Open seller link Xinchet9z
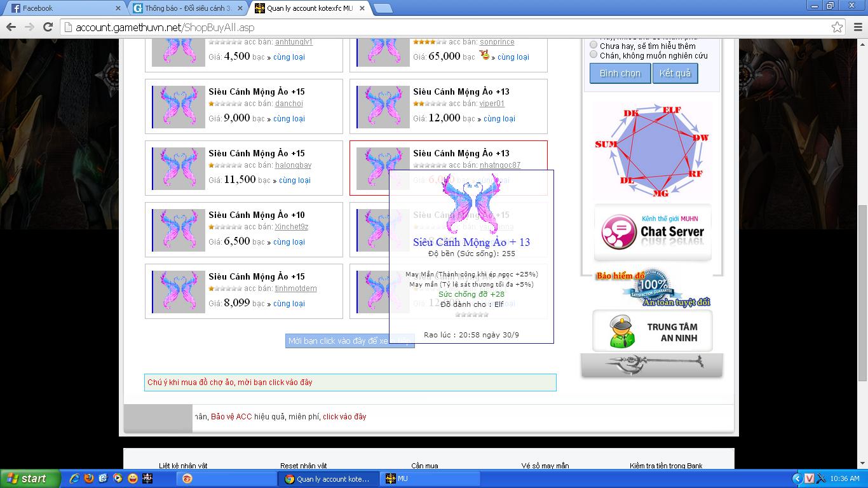868x488 pixels. point(292,227)
